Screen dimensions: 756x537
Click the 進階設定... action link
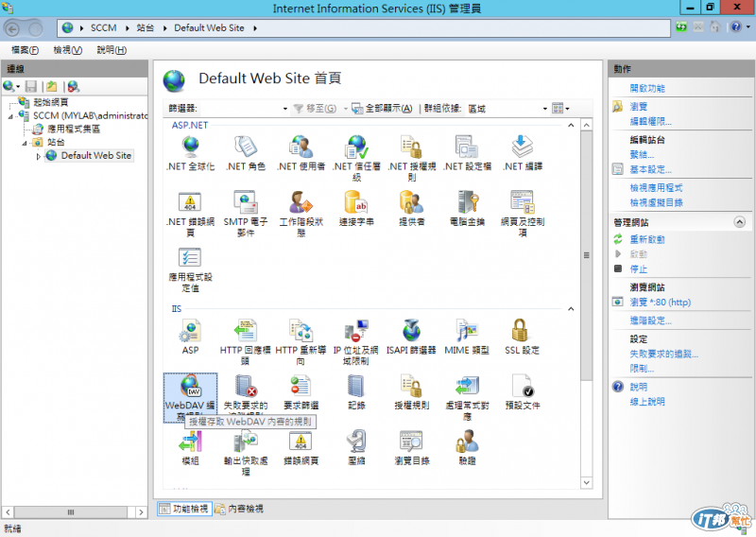pyautogui.click(x=650, y=320)
